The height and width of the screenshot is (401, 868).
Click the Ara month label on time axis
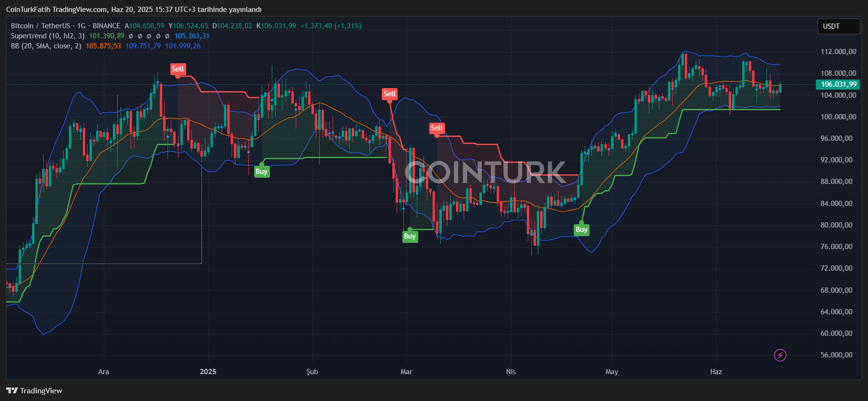[103, 372]
